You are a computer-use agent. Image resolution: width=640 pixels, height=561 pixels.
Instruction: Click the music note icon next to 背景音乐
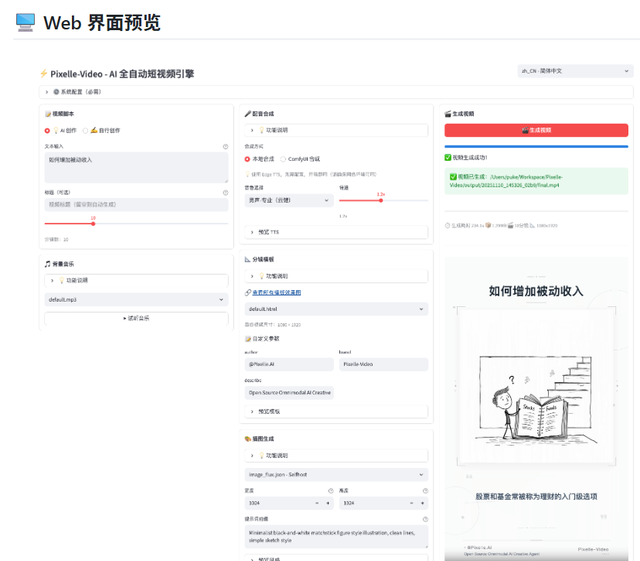(48, 264)
